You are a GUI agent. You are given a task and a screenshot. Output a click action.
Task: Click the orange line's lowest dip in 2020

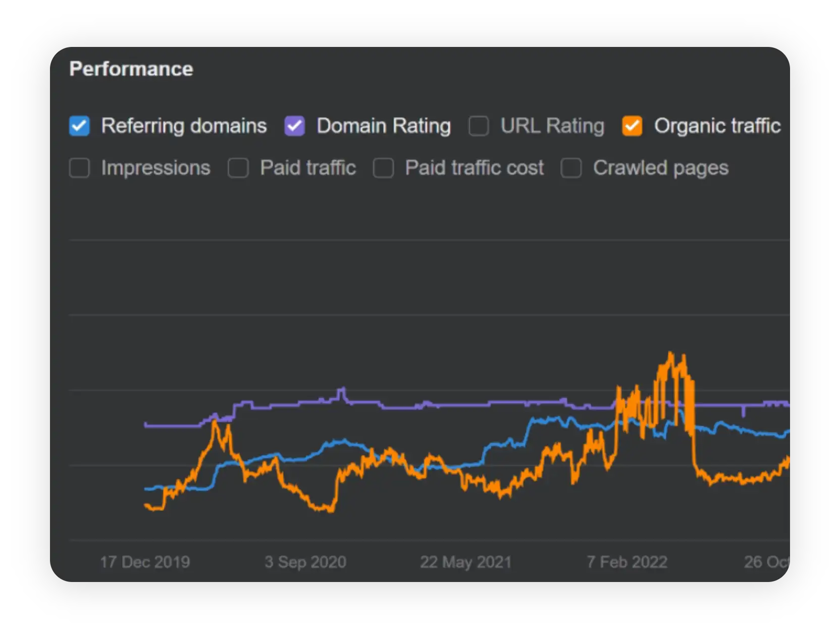(x=331, y=510)
